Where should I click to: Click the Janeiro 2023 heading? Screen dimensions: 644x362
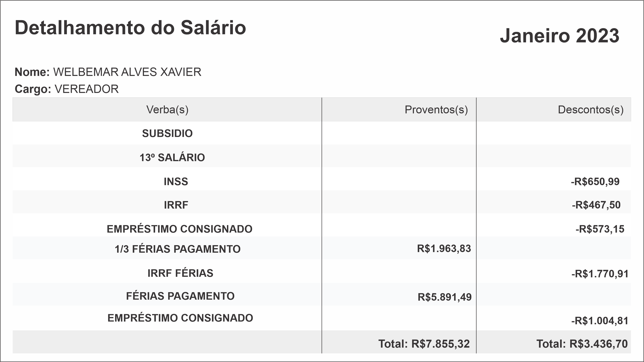tap(560, 36)
